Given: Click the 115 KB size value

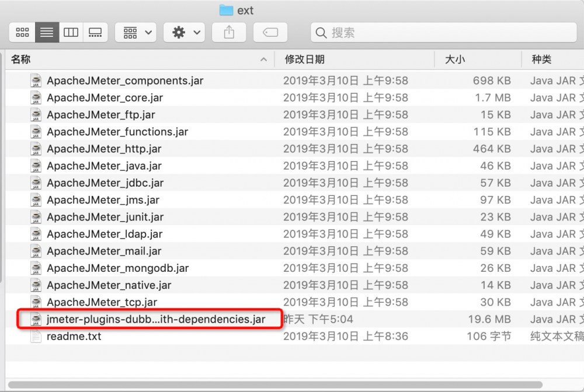Looking at the screenshot, I should point(492,132).
